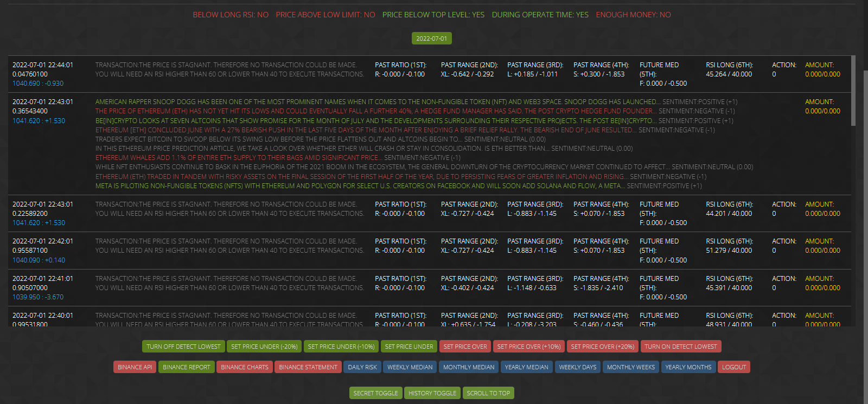
Task: Click Scroll To Top button
Action: pyautogui.click(x=488, y=393)
